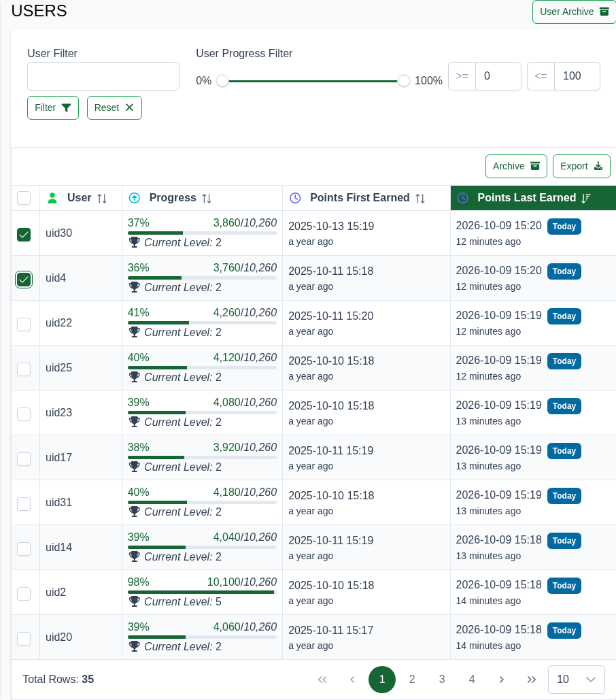Screen dimensions: 616x700
Task: Check the uid22 row checkbox
Action: pos(24,324)
